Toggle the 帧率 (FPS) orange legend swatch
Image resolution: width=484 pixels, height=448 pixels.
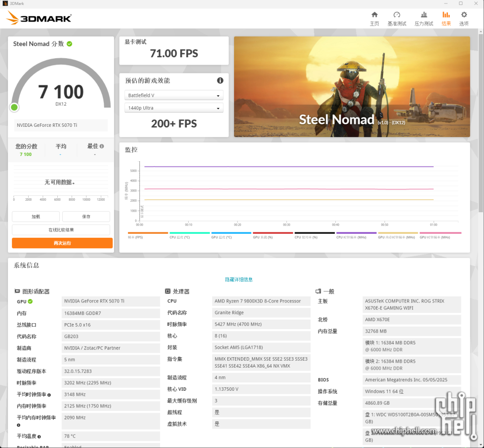(x=148, y=233)
